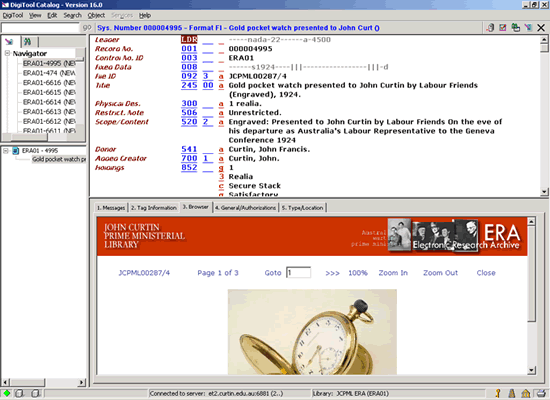The width and height of the screenshot is (550, 400).
Task: Click the key icon in status bar
Action: tap(498, 393)
